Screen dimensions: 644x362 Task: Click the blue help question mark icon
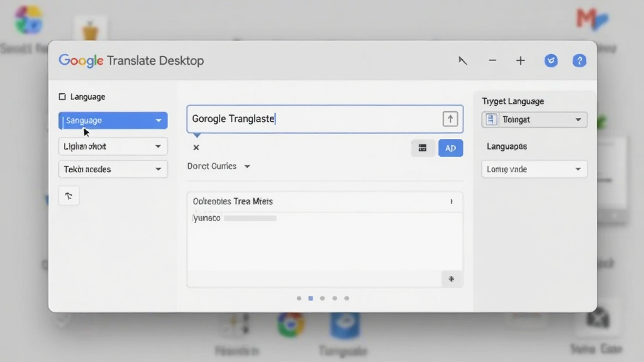click(x=579, y=61)
